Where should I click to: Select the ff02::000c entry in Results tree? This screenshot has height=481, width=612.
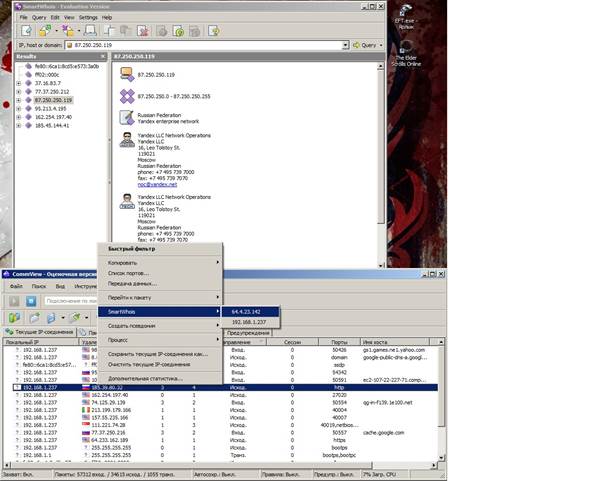[x=47, y=75]
